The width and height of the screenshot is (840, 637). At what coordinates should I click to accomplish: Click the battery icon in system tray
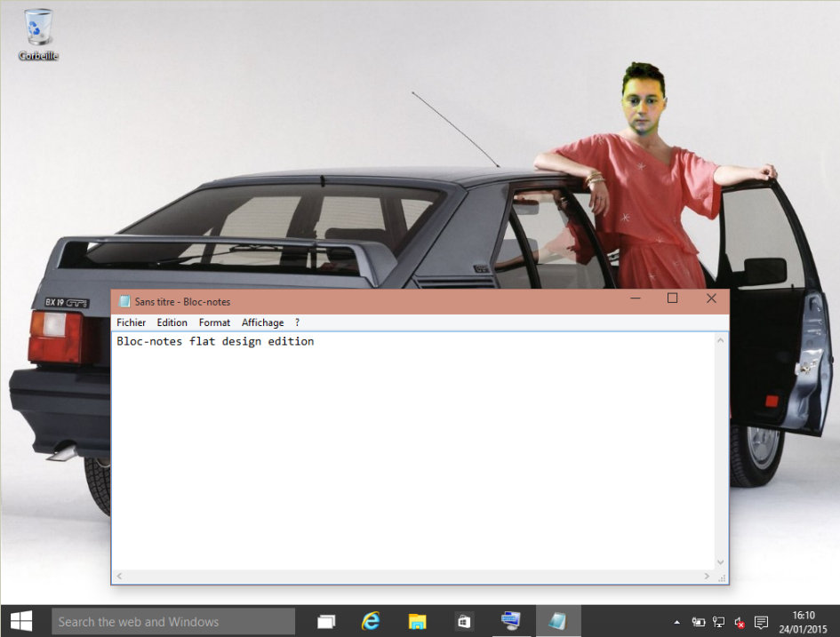pos(699,623)
